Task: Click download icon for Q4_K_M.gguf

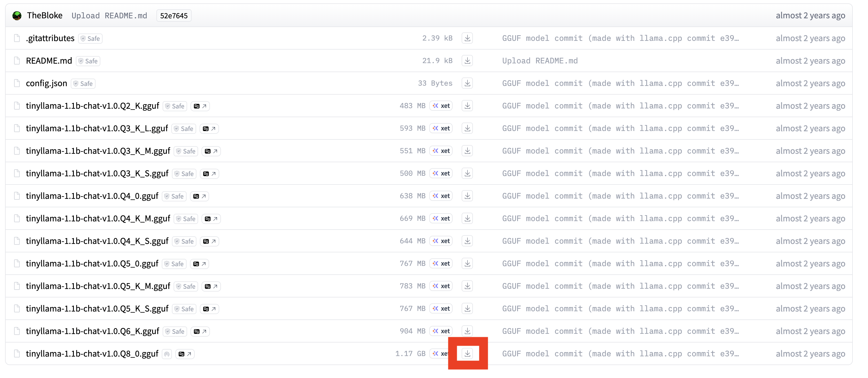Action: pos(467,218)
